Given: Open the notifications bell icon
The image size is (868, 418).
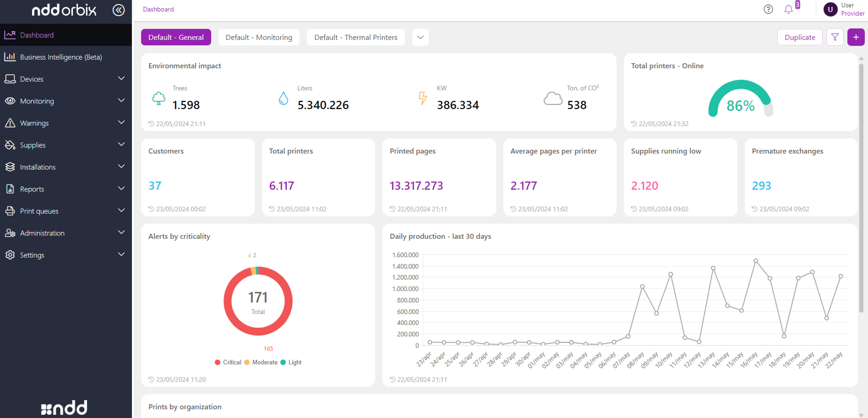Looking at the screenshot, I should tap(788, 9).
